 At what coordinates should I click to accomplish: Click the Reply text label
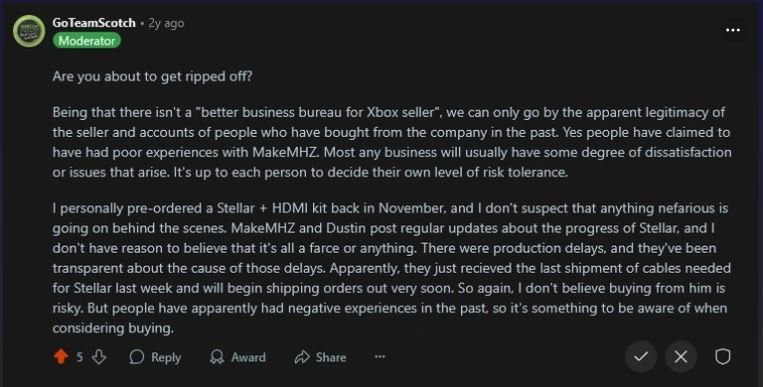click(x=166, y=357)
